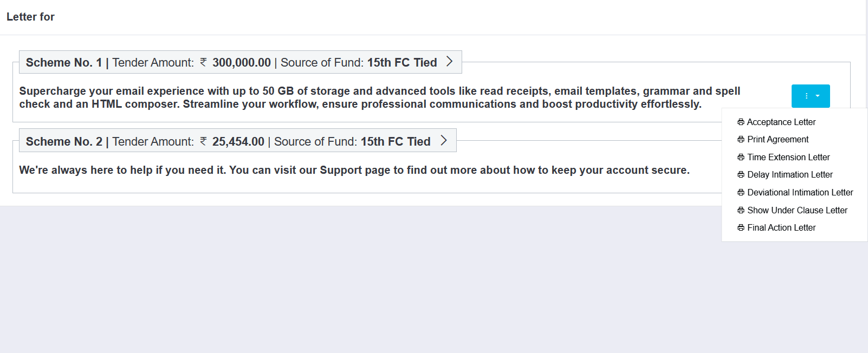Click printer icon beside Print Agreement
Viewport: 868px width, 353px height.
[741, 140]
